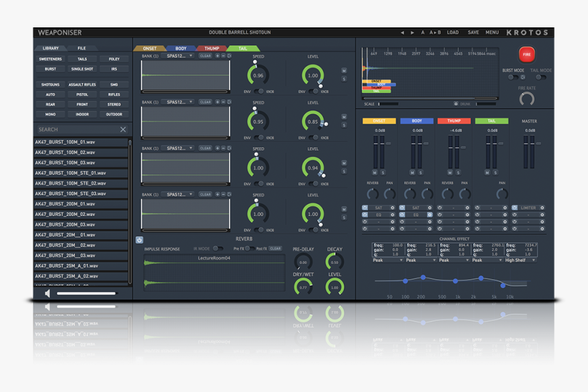Go to the previous preset arrow

pos(403,33)
